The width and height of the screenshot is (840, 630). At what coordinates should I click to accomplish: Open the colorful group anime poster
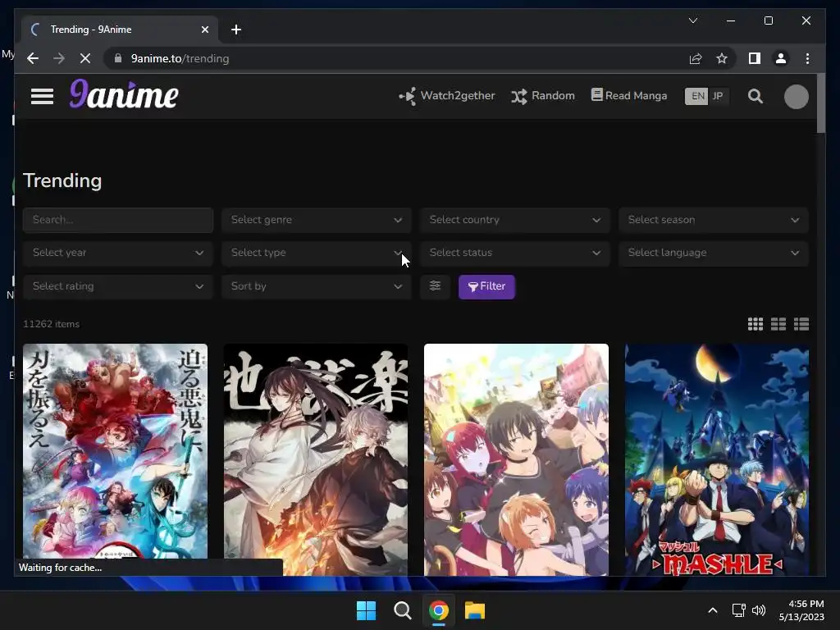[x=516, y=459]
